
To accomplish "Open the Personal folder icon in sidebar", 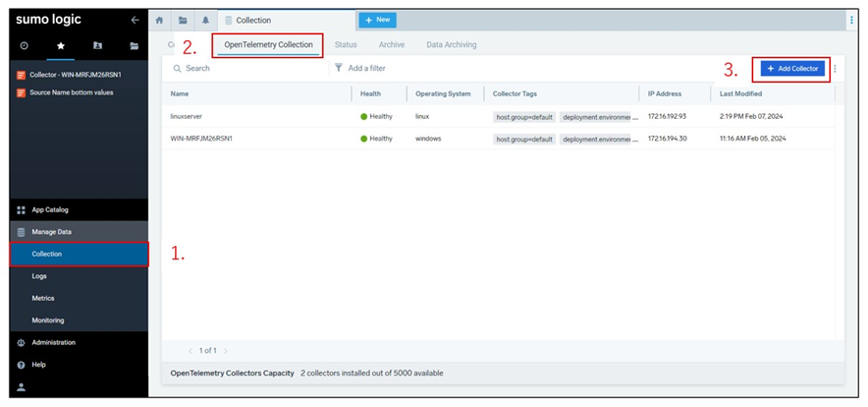I will tap(97, 46).
